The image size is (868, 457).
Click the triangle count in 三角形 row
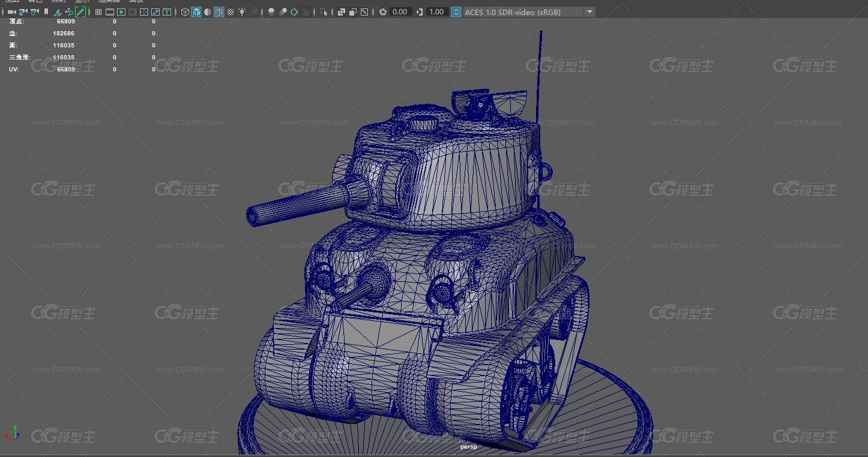pos(64,58)
